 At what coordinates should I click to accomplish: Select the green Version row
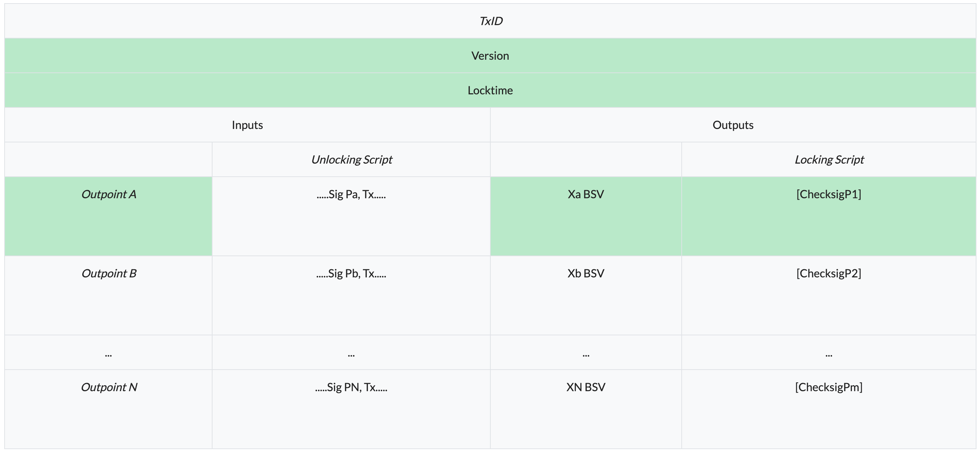490,55
